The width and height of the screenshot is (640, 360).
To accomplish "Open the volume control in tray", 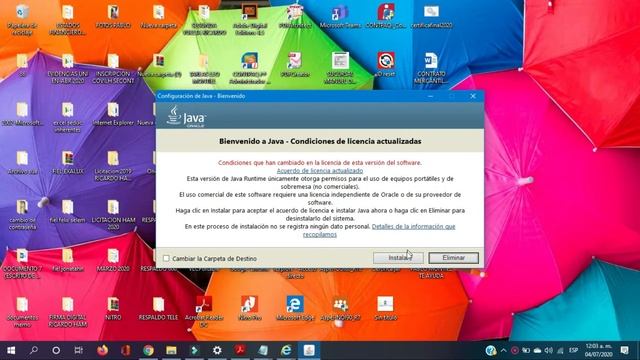I will tap(549, 350).
